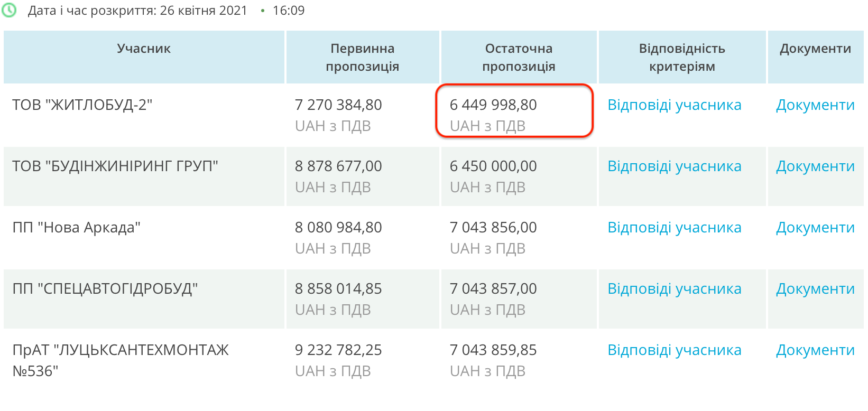Open Документи for ПрАТ "ЛУЦЬКСАНТЕХМОНТАЖ №536"
The image size is (868, 411).
815,350
